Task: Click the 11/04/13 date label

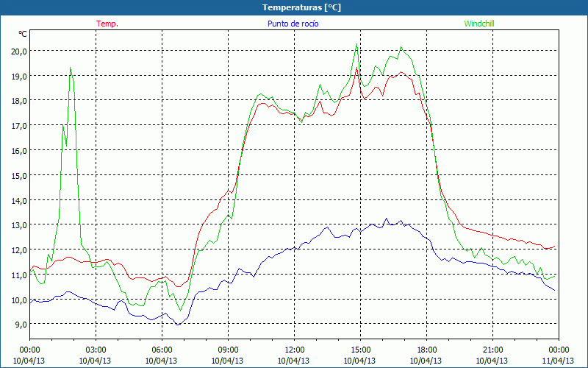Action: coord(558,361)
